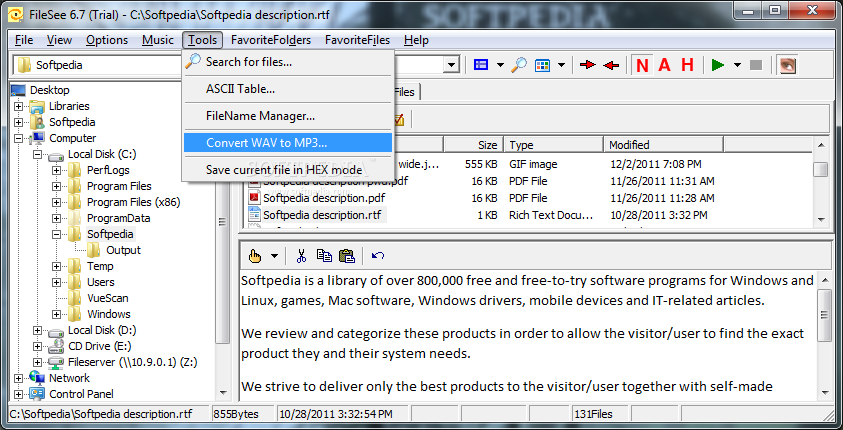Click the folder tree scroll down arrow
The width and height of the screenshot is (843, 430).
(x=223, y=394)
